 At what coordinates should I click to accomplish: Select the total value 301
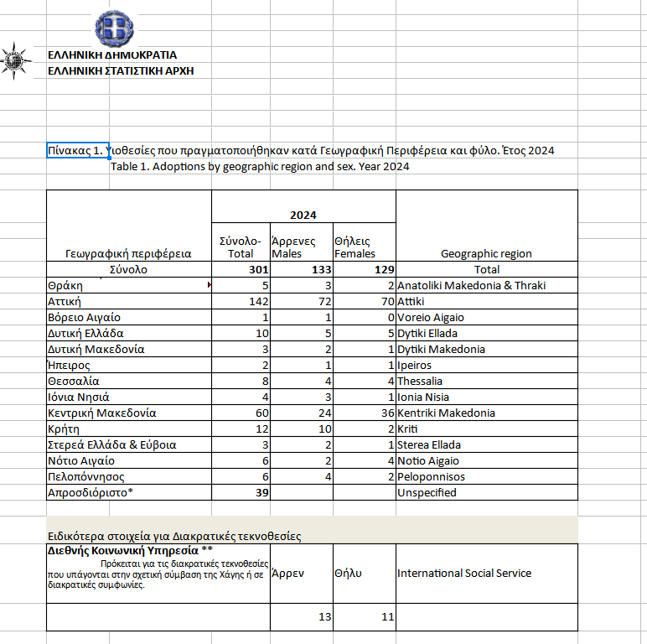(x=241, y=269)
